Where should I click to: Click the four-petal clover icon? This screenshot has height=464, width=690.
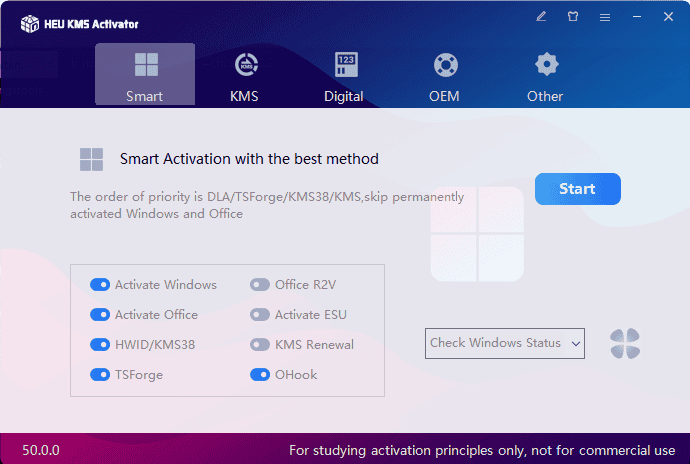tap(625, 343)
